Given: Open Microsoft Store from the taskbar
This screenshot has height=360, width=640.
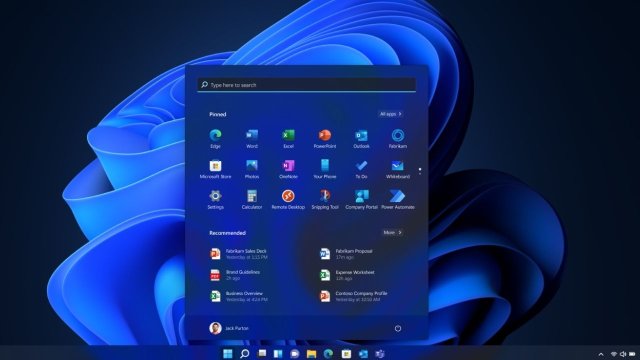Looking at the screenshot, I should (346, 353).
